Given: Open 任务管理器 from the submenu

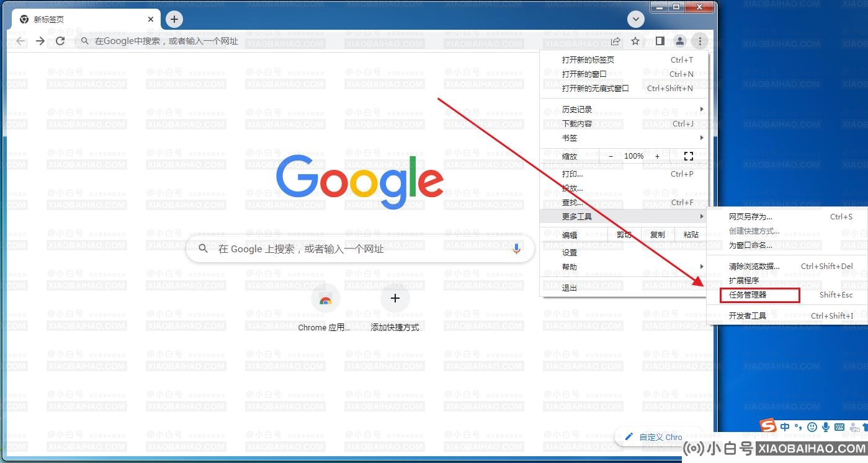Looking at the screenshot, I should [788, 295].
